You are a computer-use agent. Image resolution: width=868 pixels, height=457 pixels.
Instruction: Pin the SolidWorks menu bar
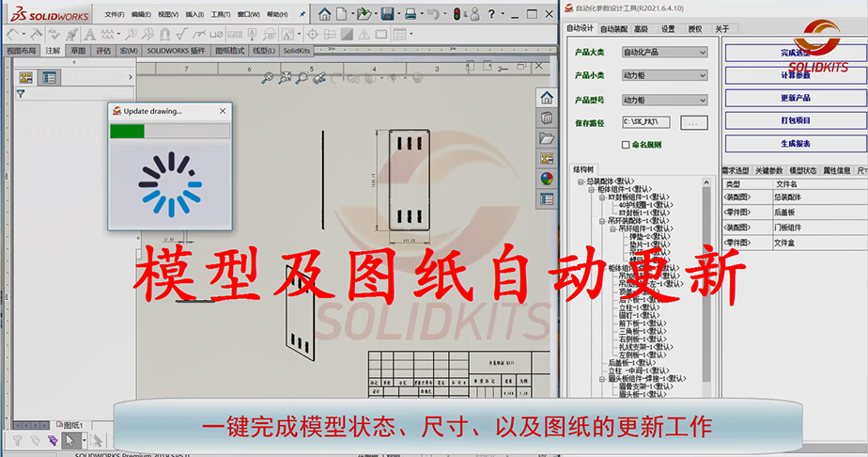[302, 15]
